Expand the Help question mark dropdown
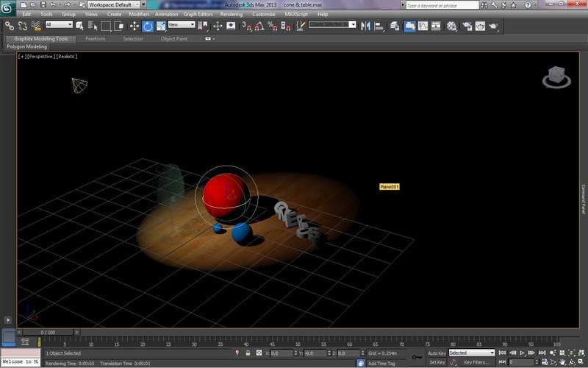The image size is (588, 368). pos(535,5)
